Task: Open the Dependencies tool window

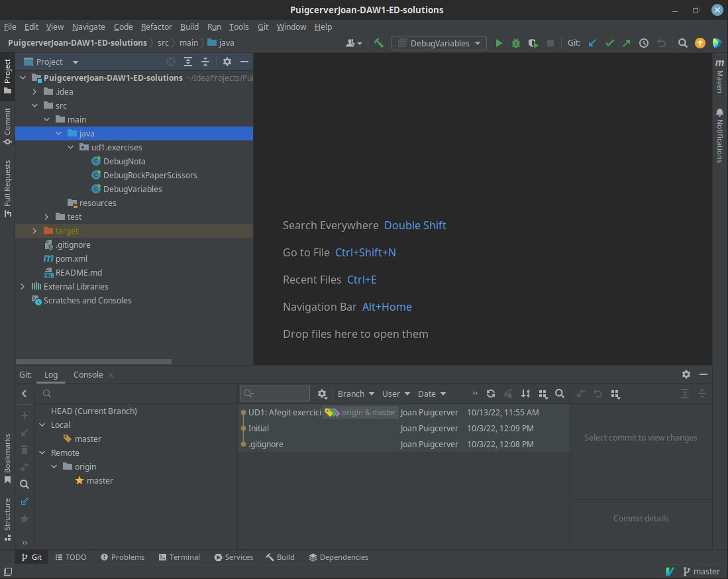Action: (x=338, y=557)
